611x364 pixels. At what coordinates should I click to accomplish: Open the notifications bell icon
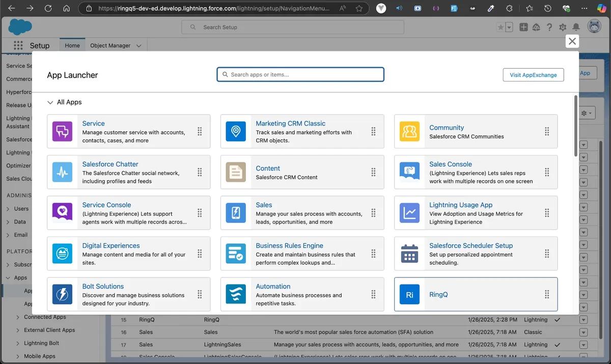[576, 27]
